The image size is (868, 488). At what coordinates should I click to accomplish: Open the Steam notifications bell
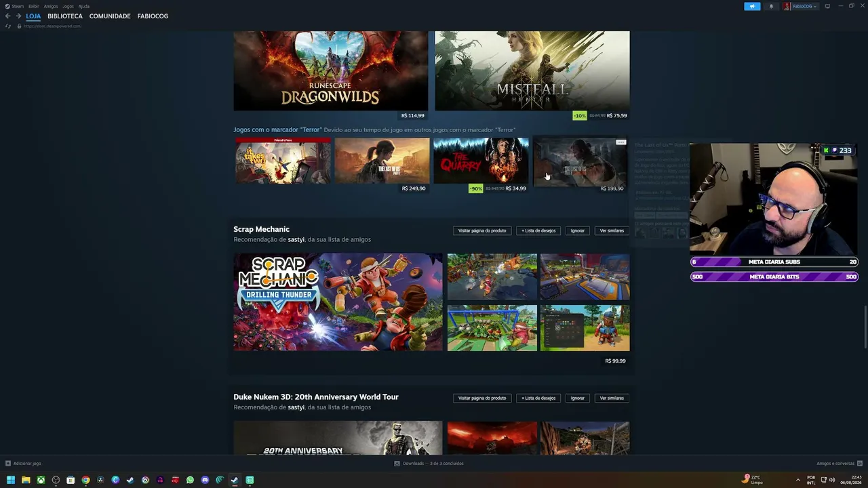click(771, 6)
